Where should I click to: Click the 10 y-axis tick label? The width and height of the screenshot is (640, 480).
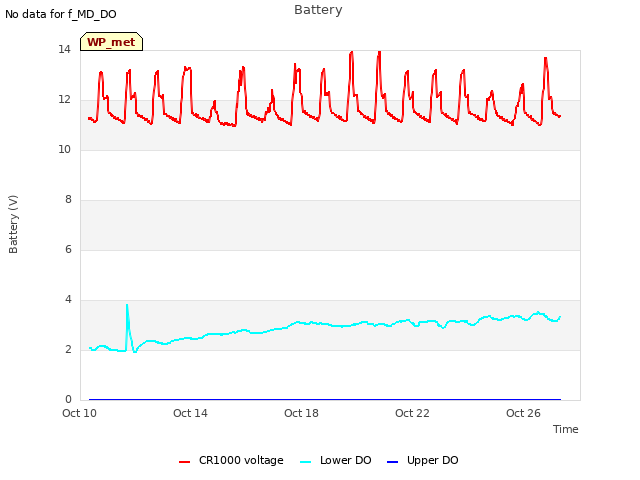(x=64, y=149)
